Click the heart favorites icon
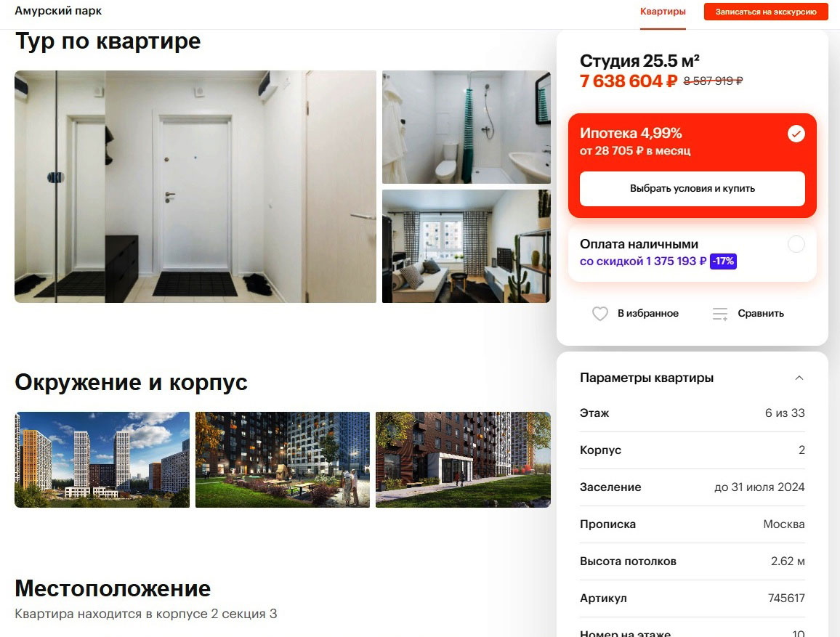 599,314
